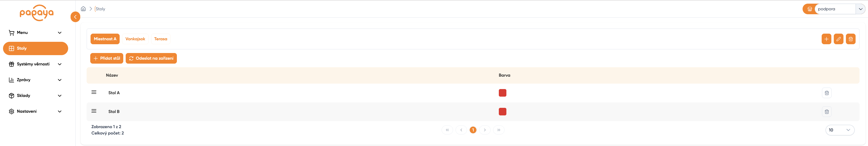The width and height of the screenshot is (868, 146).
Task: Switch to the Terasa tab
Action: pyautogui.click(x=161, y=39)
